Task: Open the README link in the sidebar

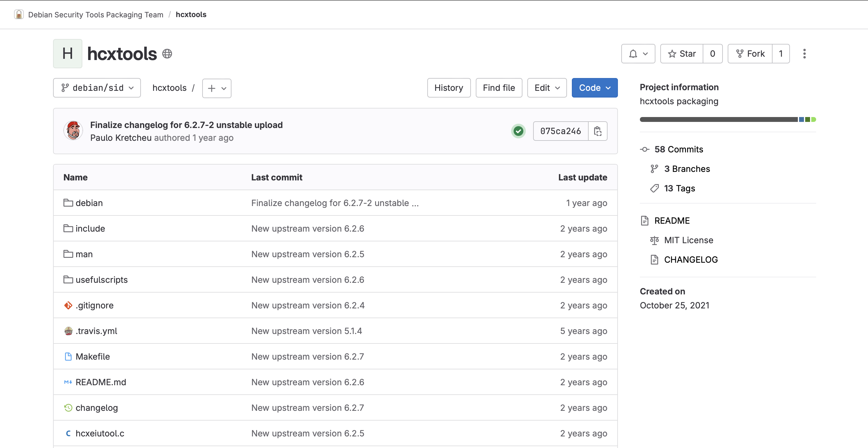Action: coord(672,220)
